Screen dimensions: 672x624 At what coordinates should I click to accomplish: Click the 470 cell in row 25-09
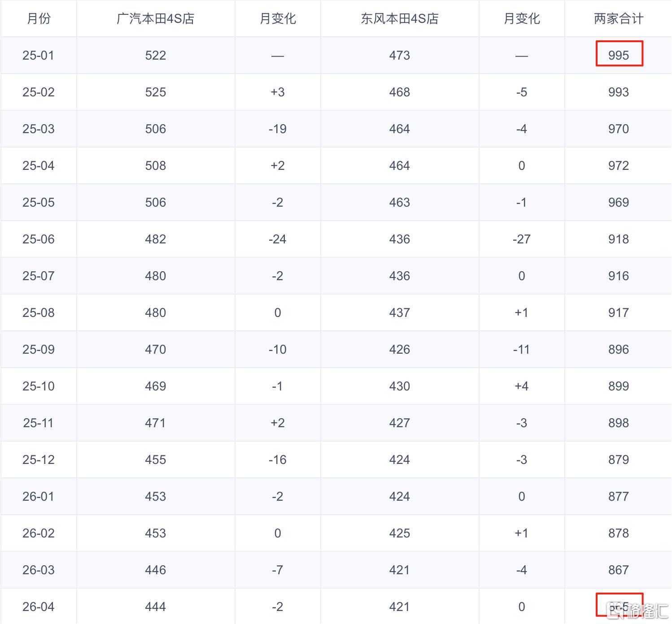pyautogui.click(x=156, y=349)
